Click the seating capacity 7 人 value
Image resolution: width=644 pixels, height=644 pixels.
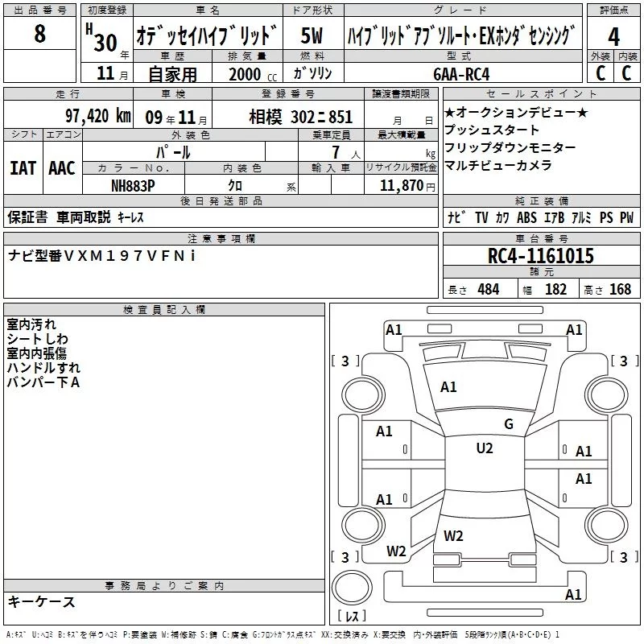point(346,152)
